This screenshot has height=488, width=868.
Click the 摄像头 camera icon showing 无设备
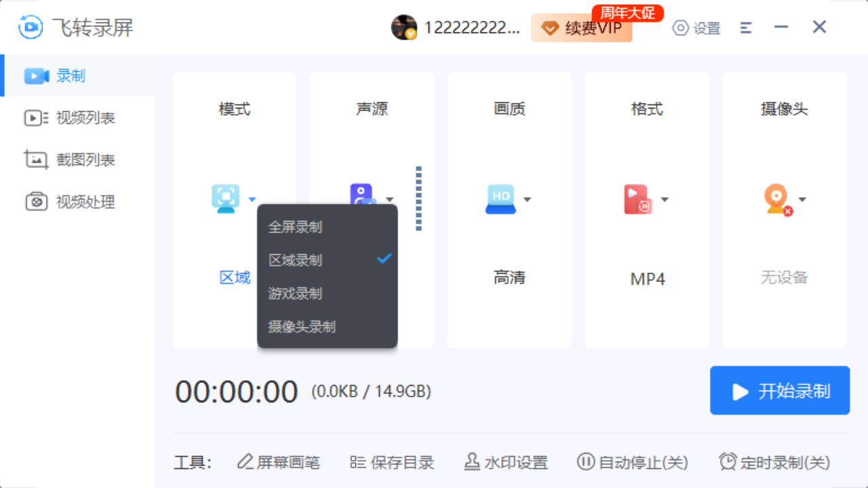click(777, 199)
